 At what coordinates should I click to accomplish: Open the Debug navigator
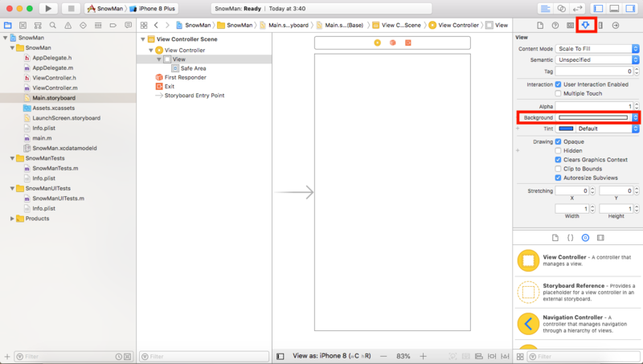pyautogui.click(x=98, y=26)
